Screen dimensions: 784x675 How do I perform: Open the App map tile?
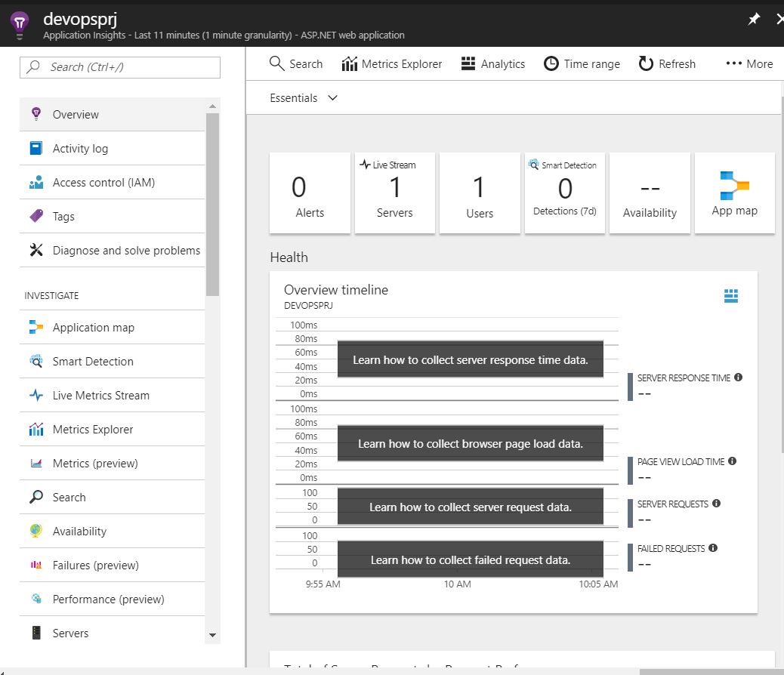[x=735, y=193]
